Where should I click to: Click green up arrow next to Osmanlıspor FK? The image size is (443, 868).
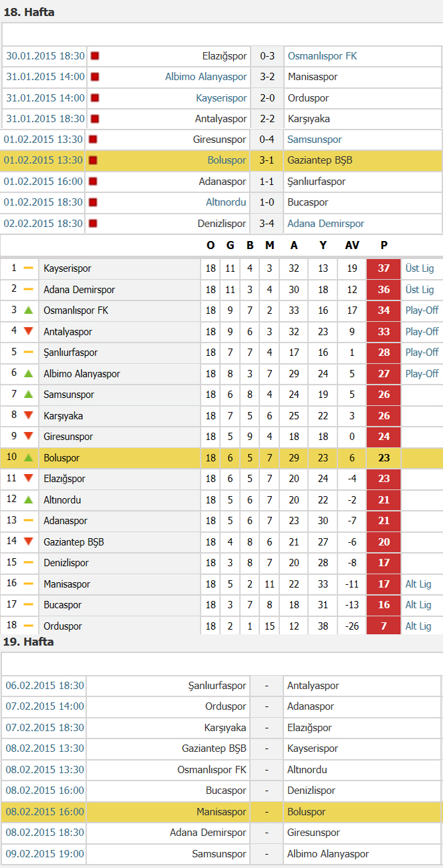[x=28, y=310]
